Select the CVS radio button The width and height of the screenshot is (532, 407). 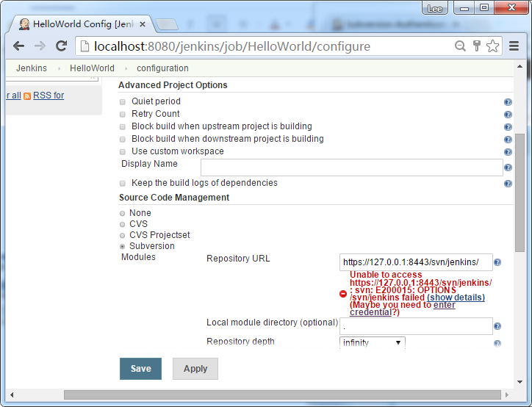click(x=123, y=224)
